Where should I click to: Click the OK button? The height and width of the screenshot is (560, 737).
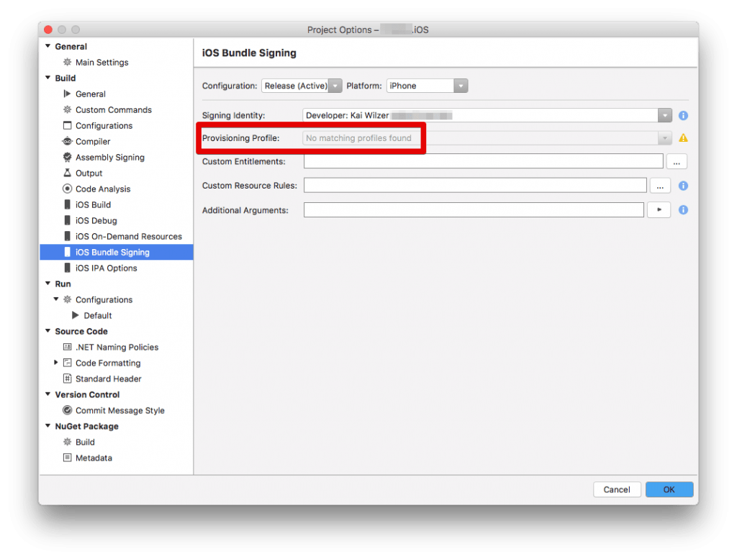669,489
